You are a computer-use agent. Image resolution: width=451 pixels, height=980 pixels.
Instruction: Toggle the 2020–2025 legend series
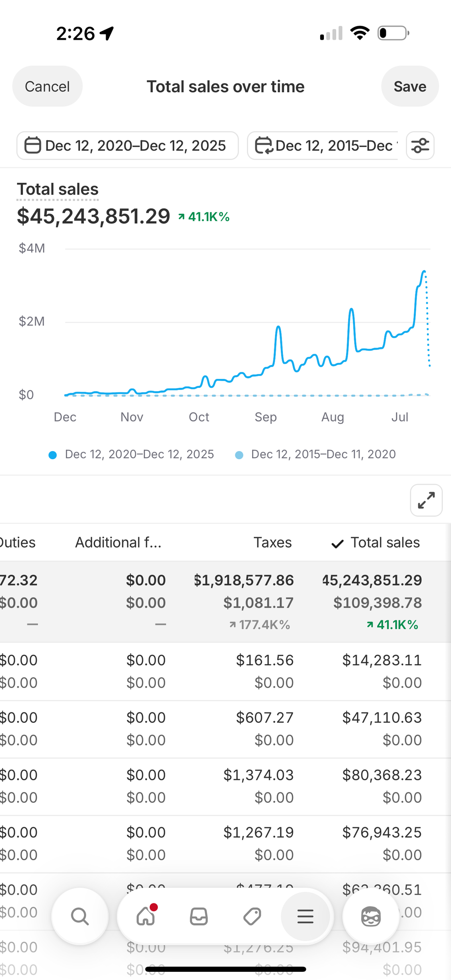pyautogui.click(x=131, y=454)
